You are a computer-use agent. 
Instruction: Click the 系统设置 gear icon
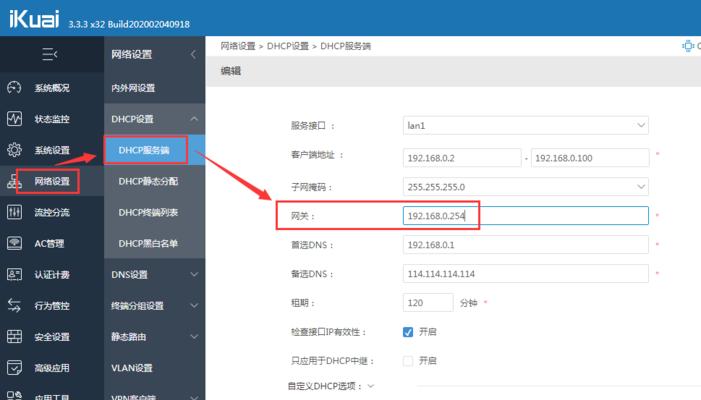tap(15, 150)
